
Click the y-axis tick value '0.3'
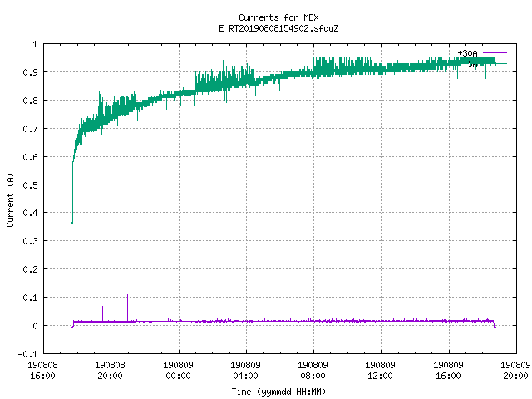[30, 241]
